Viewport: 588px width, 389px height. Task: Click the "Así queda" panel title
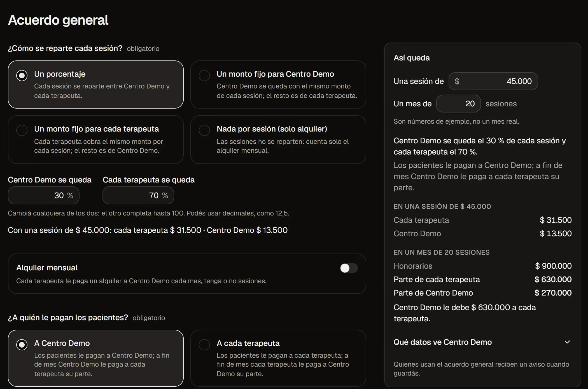[412, 58]
